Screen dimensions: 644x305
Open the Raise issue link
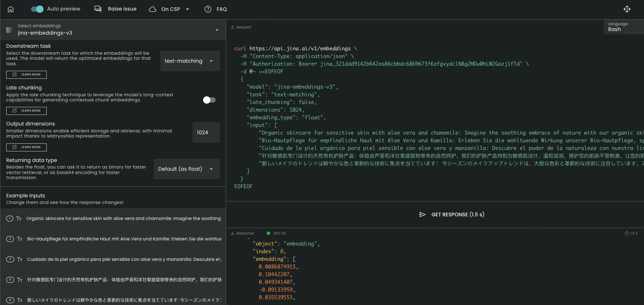click(122, 9)
